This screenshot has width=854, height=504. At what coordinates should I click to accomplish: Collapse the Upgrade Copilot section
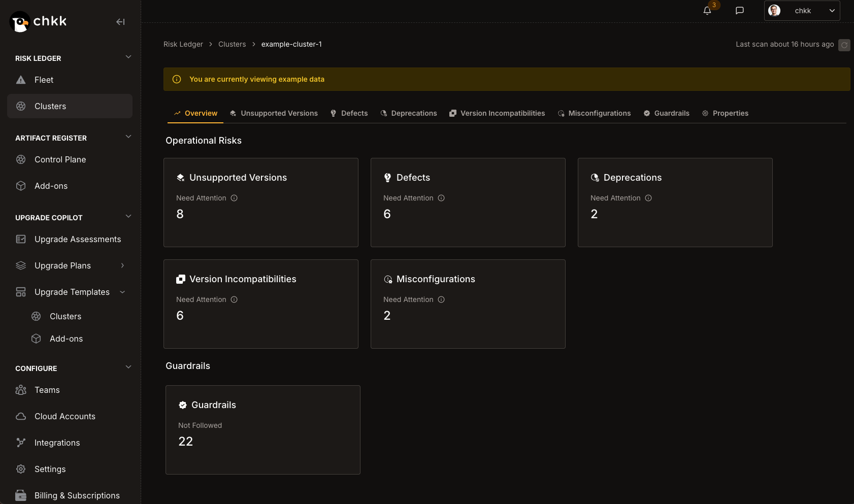coord(128,216)
